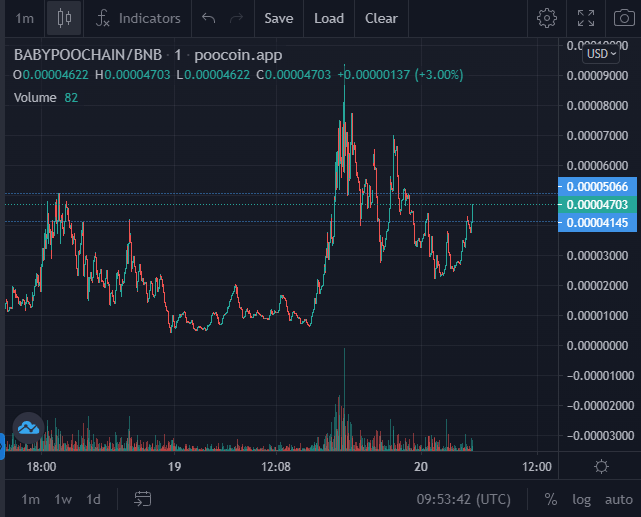
Task: Click the +3.00% change value
Action: click(x=439, y=75)
